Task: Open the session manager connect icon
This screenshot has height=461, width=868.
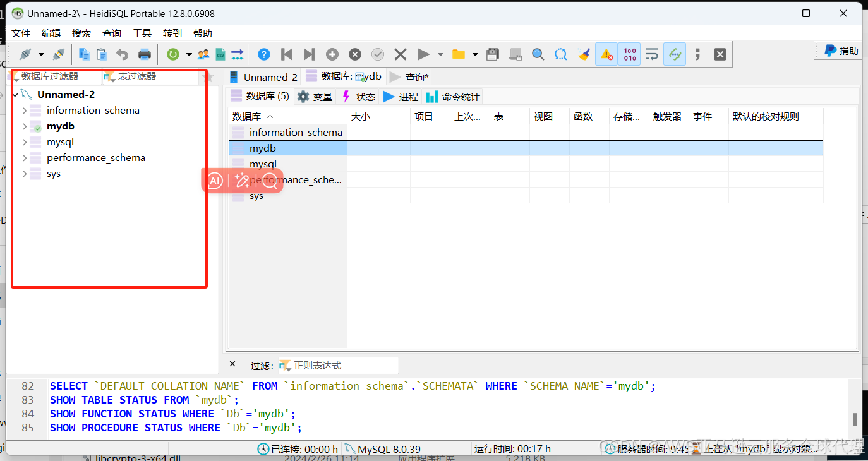Action: pos(25,54)
